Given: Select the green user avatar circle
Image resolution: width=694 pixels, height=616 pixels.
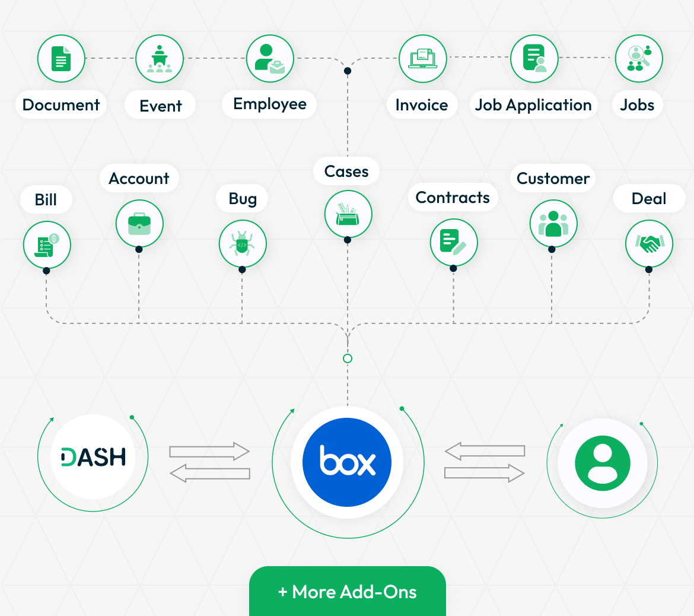Looking at the screenshot, I should click(x=603, y=463).
